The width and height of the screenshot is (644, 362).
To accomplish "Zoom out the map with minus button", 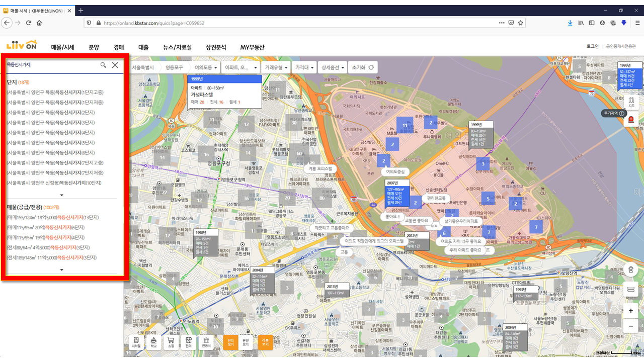I will click(631, 326).
